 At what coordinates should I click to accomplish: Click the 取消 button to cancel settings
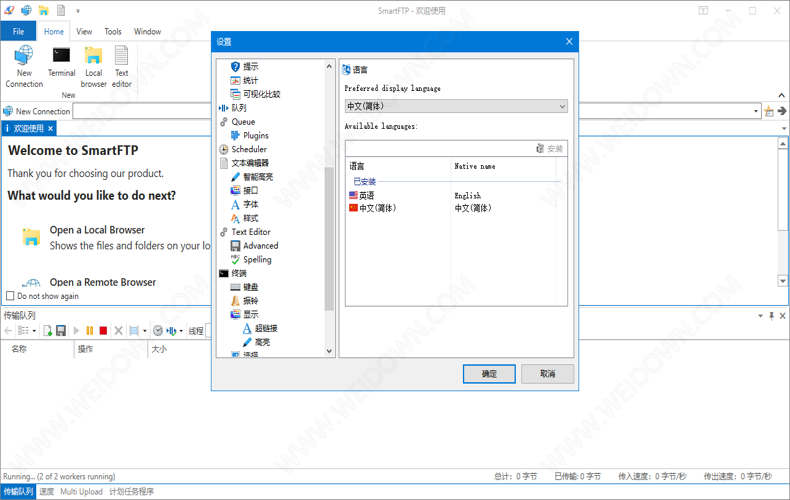coord(547,373)
